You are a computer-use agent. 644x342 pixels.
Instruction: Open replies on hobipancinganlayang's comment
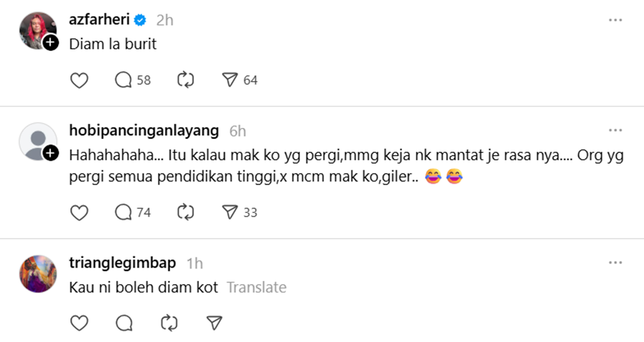pyautogui.click(x=123, y=213)
